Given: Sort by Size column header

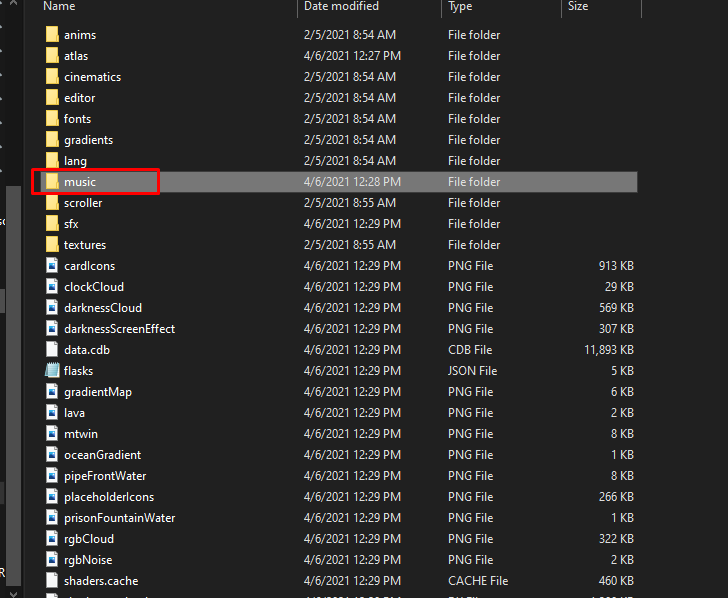Looking at the screenshot, I should point(578,7).
